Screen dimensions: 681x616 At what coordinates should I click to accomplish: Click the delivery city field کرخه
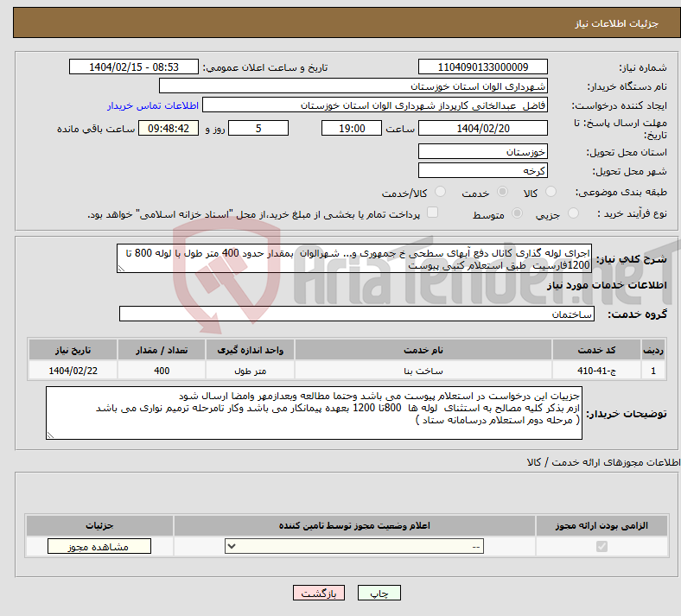482,170
